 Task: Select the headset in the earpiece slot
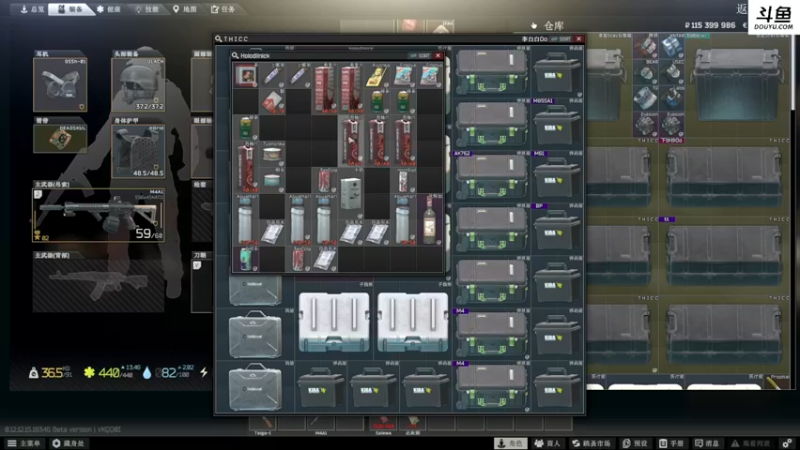[x=60, y=84]
